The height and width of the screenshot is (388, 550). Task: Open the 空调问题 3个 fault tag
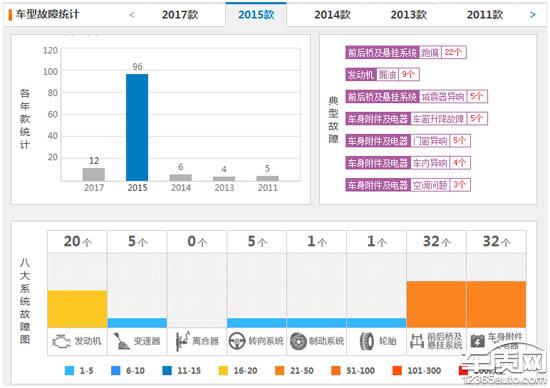point(408,185)
